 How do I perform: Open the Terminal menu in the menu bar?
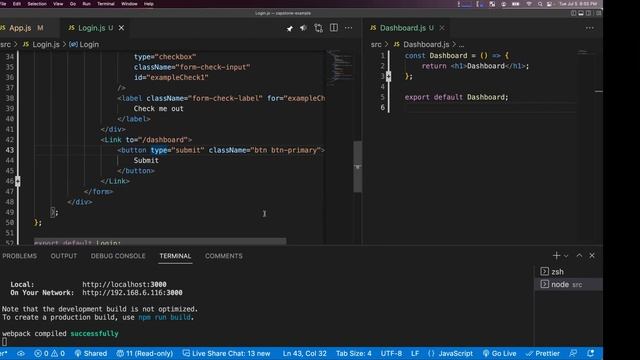106,4
